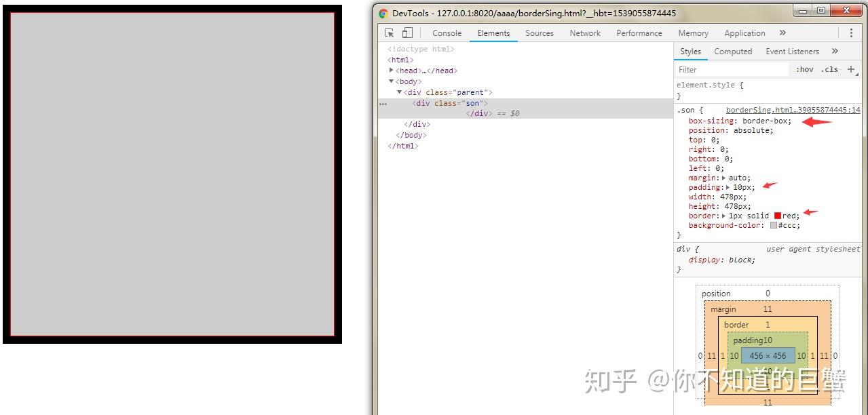This screenshot has height=415, width=868.
Task: Toggle the device toolbar icon
Action: (x=406, y=32)
